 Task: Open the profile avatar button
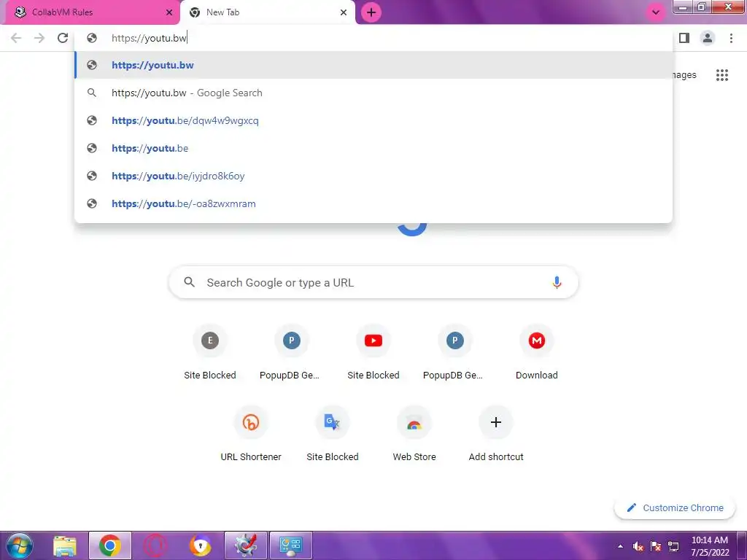(708, 38)
